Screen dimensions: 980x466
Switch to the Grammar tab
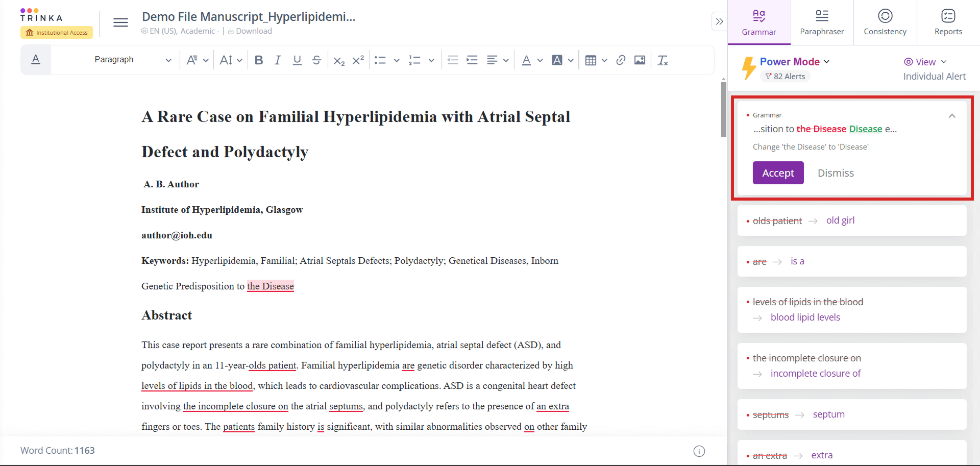tap(759, 22)
